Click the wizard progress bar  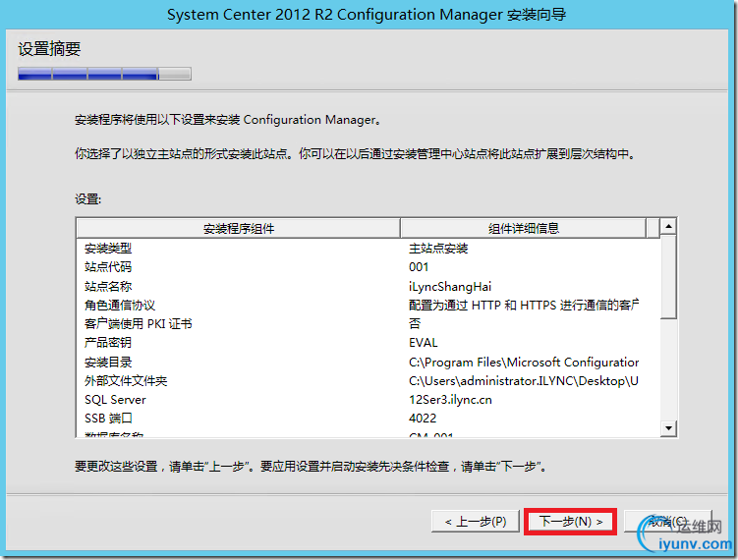[104, 74]
